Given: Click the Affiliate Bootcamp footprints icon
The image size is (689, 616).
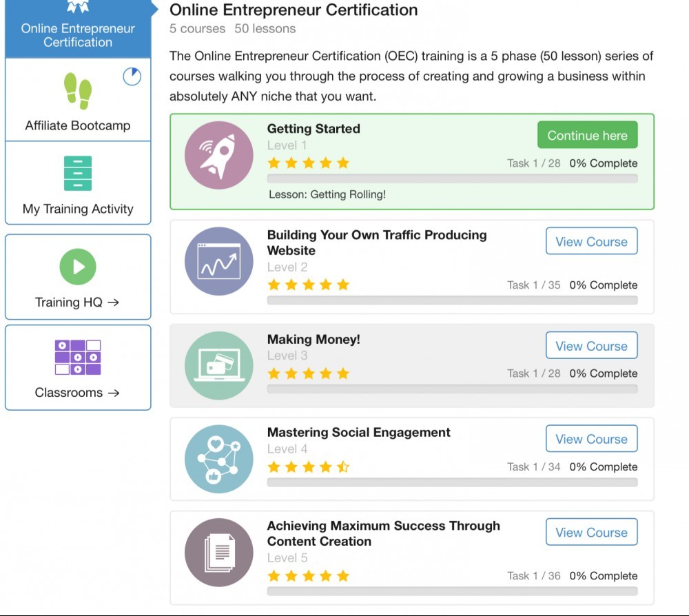Looking at the screenshot, I should tap(78, 91).
